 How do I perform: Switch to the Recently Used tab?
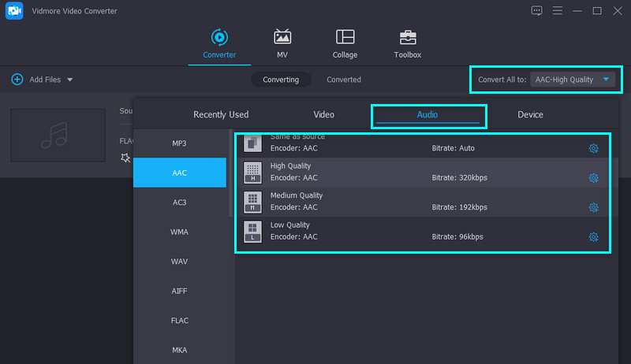tap(221, 114)
